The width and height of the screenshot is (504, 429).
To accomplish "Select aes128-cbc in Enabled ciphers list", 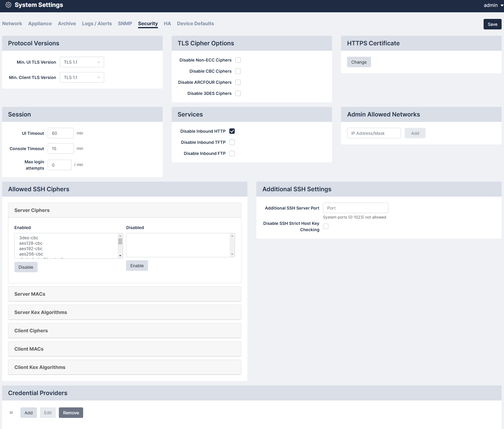I will [31, 243].
